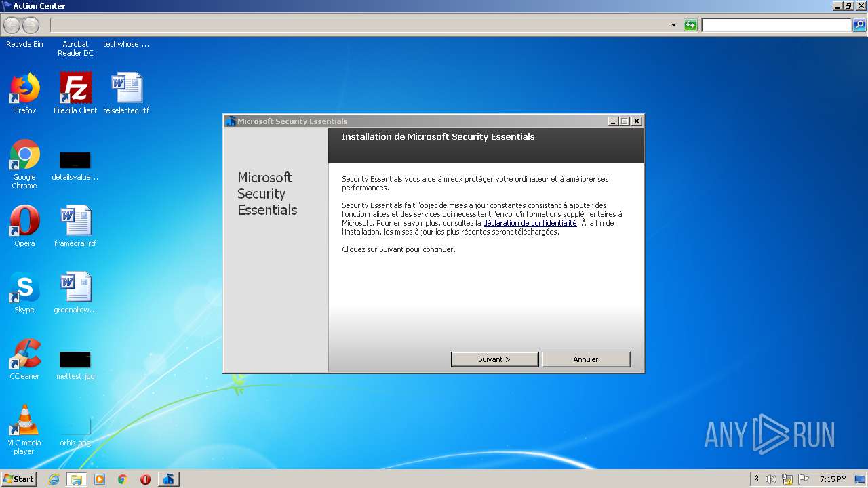Minimize the Microsoft Security Essentials dialog
The image size is (868, 488).
pos(614,121)
